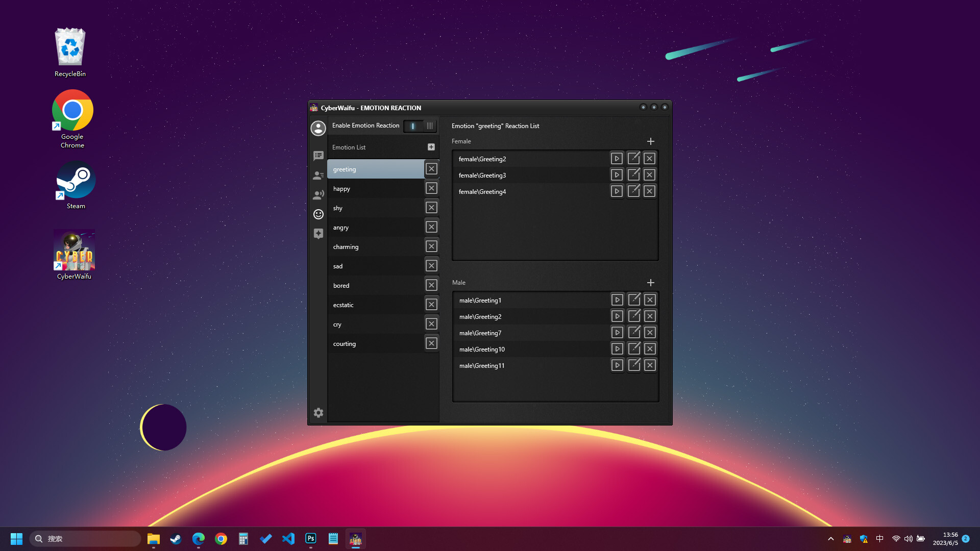Open the voice settings icon in the sidebar
The image size is (980, 551).
coord(318,194)
